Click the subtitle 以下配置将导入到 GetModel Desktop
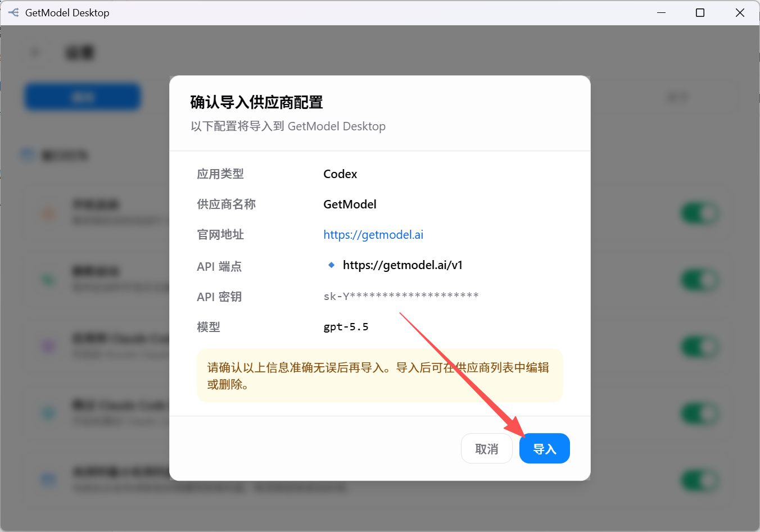The width and height of the screenshot is (760, 532). [x=288, y=126]
